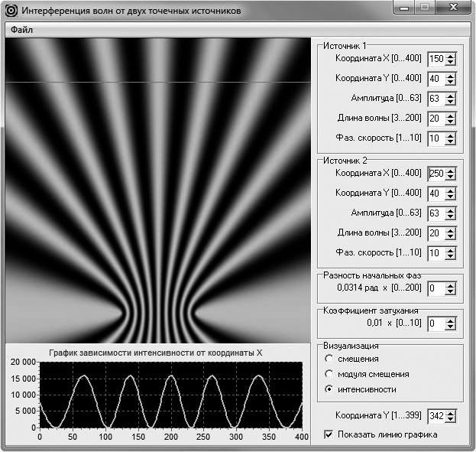Click Source 2 Координата X field showing 250
Screen dimensions: 476x452
[x=436, y=174]
